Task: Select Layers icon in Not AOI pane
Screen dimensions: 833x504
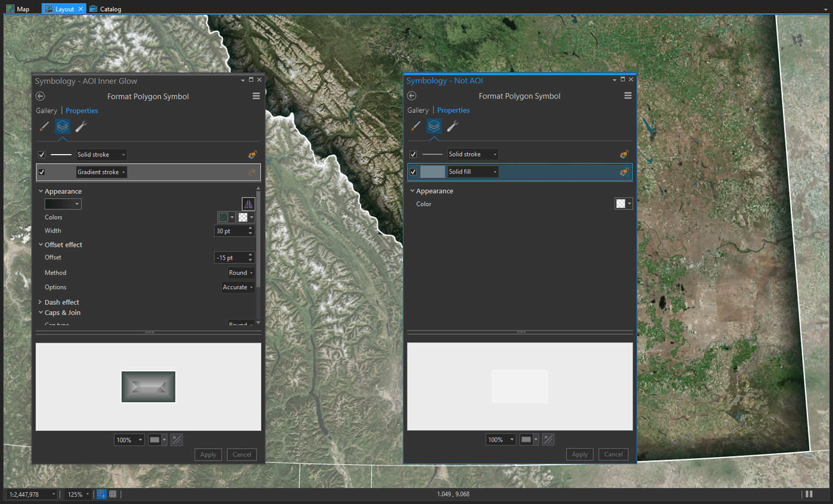Action: (434, 126)
